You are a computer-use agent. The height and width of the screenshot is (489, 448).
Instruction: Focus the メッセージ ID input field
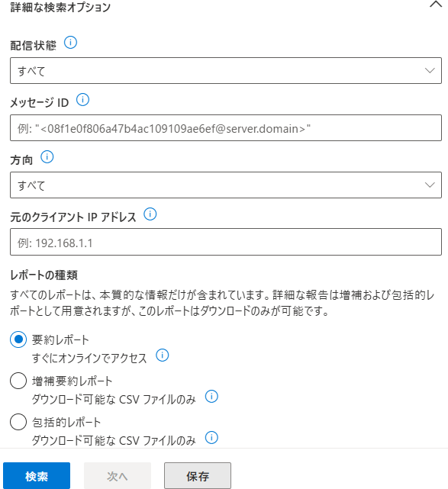(x=226, y=128)
